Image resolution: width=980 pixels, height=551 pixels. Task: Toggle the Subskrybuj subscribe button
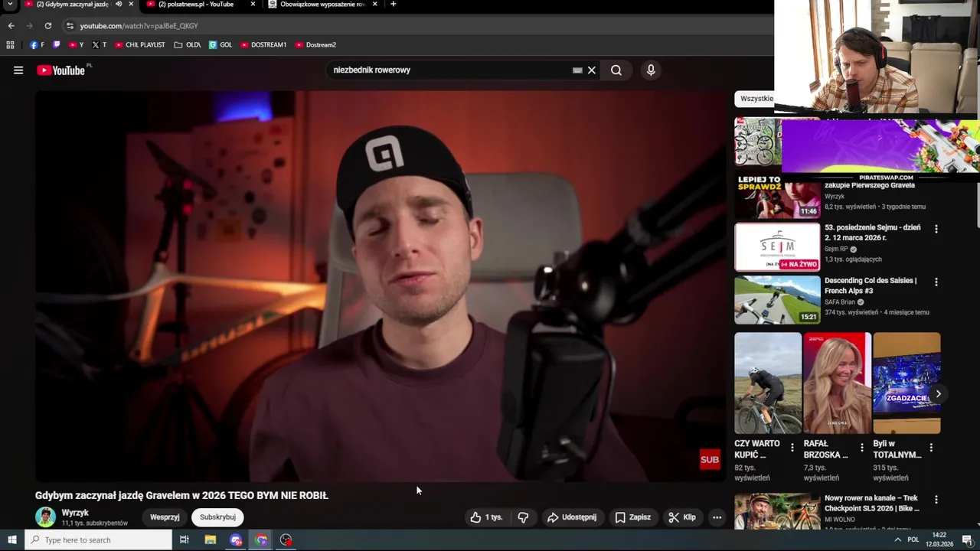(x=217, y=517)
